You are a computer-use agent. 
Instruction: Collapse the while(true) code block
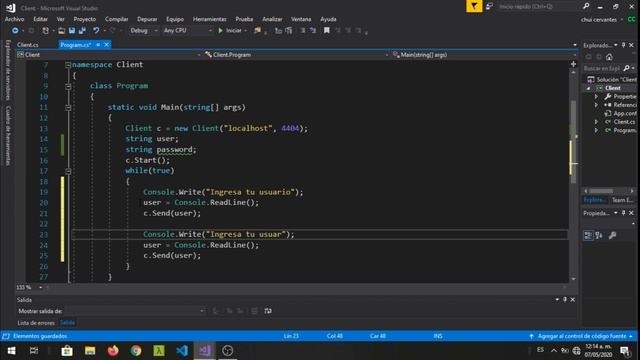coord(68,171)
